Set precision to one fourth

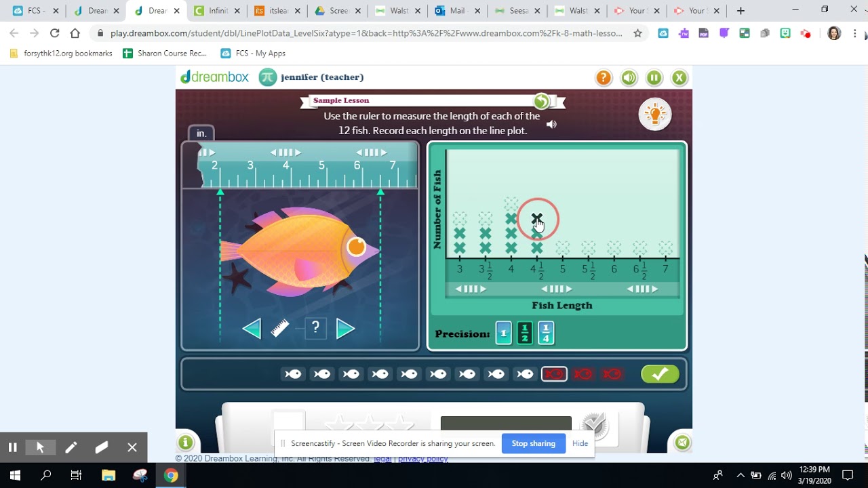[x=546, y=333]
